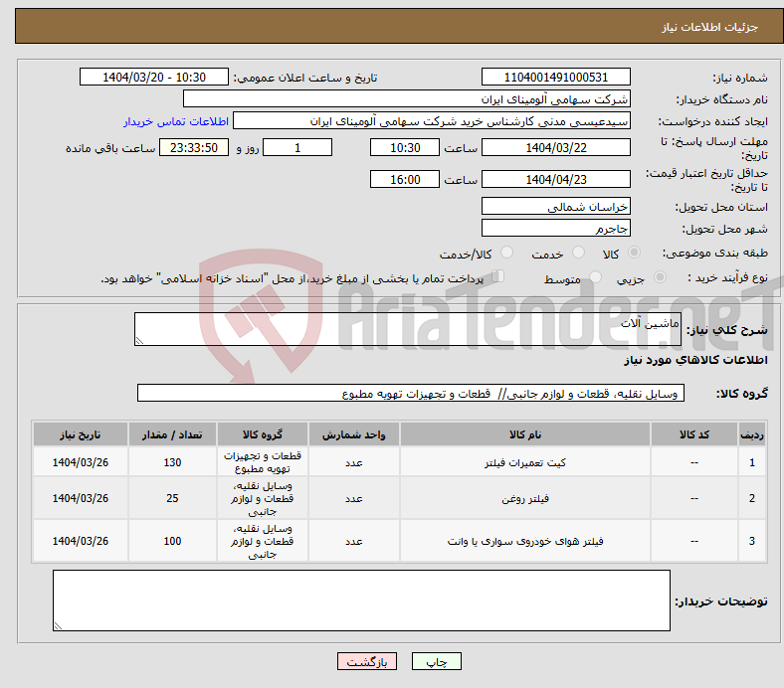The width and height of the screenshot is (784, 688).
Task: Click the province field خراسان شمالی
Action: click(x=555, y=206)
